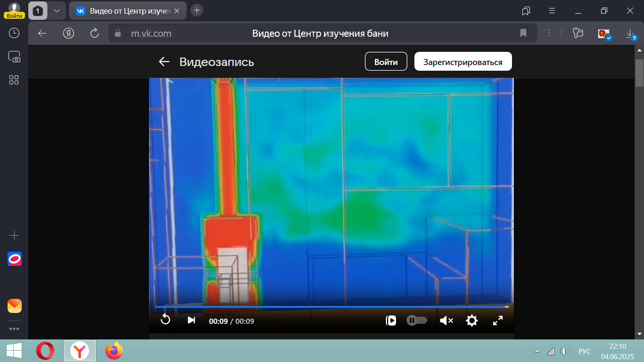Switch keyboard language РУС indicator
644x362 pixels.
pos(584,351)
